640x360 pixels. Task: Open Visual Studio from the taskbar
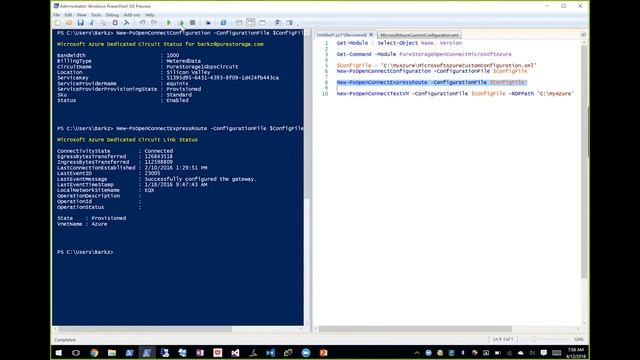(x=235, y=353)
